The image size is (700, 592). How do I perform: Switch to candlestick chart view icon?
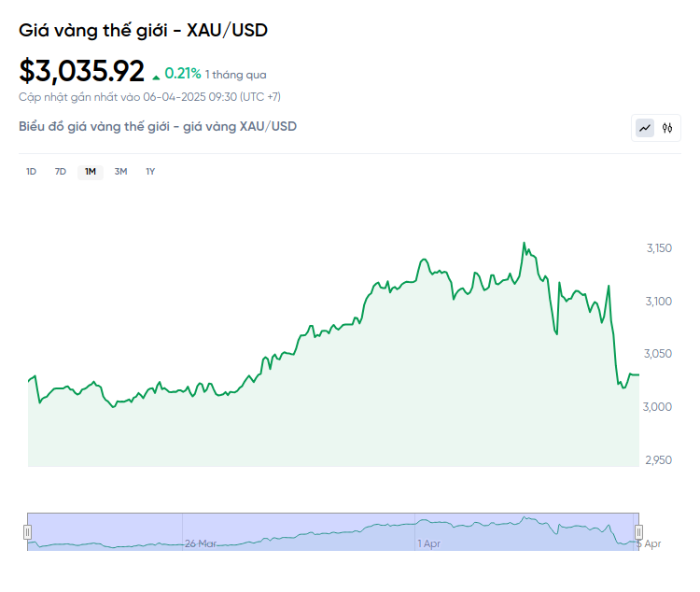(x=667, y=128)
